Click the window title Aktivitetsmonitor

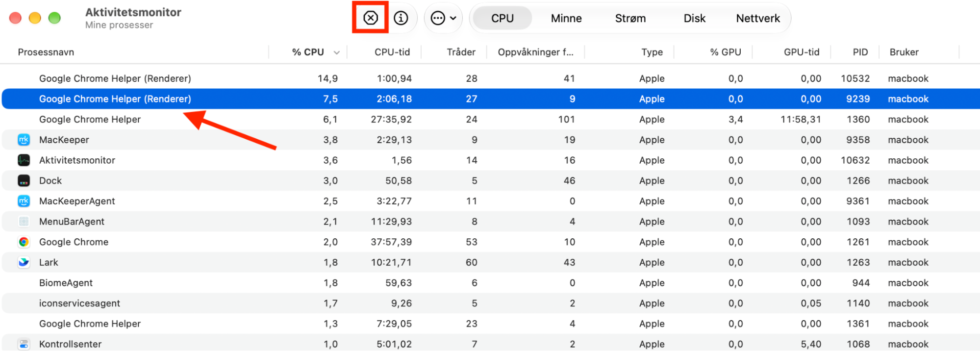133,12
